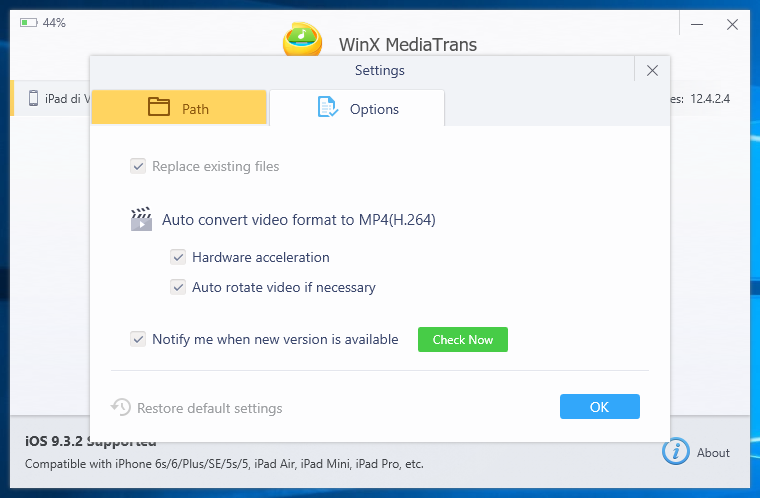Click the 12.4.2.4 version number text
Screen dimensions: 760x498
click(710, 99)
